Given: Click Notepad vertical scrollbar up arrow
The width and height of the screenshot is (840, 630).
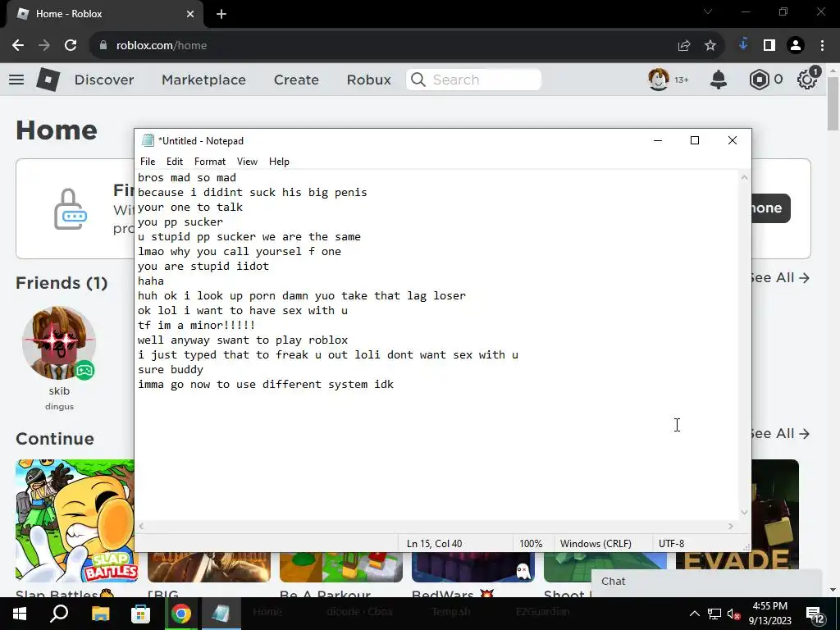Looking at the screenshot, I should [x=744, y=177].
